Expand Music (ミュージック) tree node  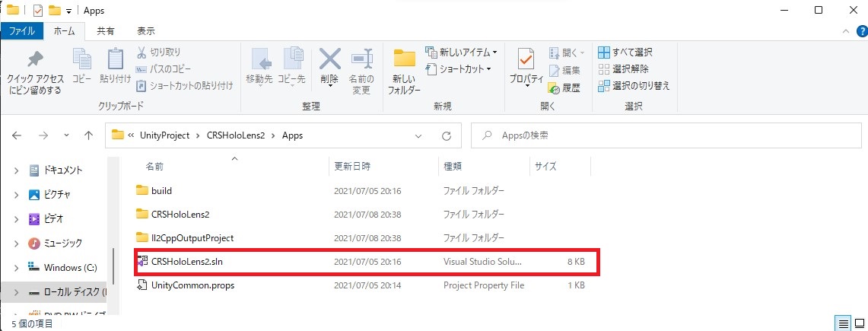pyautogui.click(x=16, y=243)
